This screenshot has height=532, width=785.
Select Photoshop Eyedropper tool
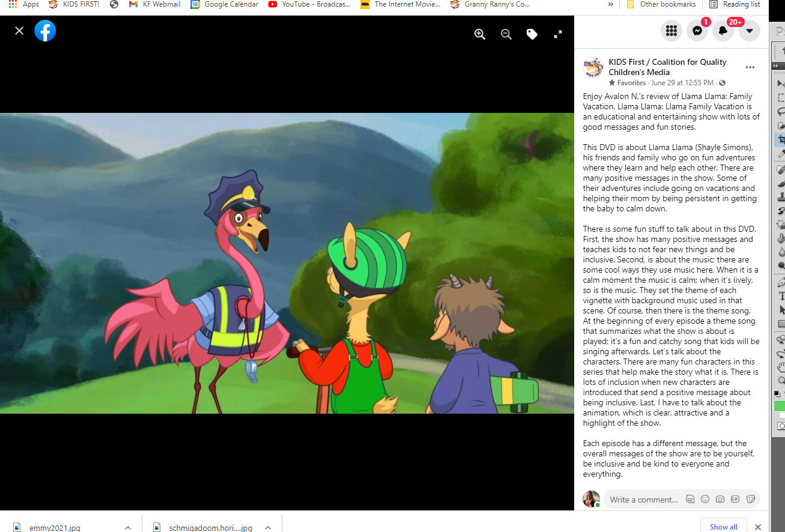[781, 154]
